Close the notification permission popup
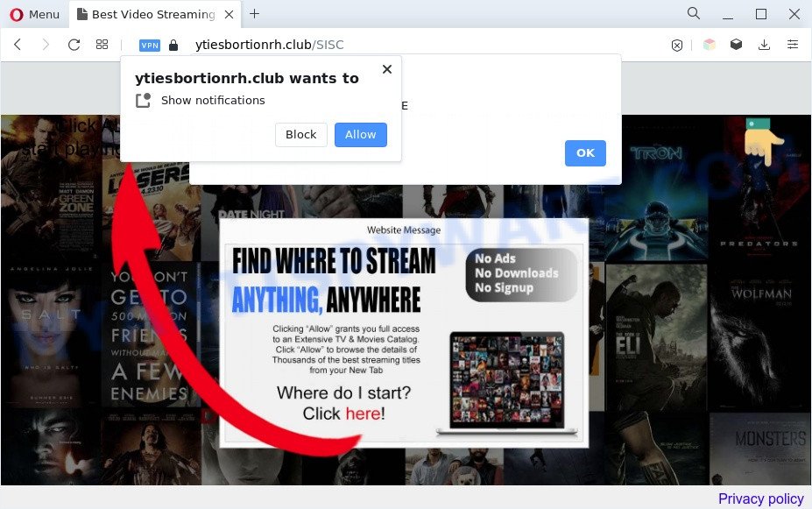 point(387,69)
